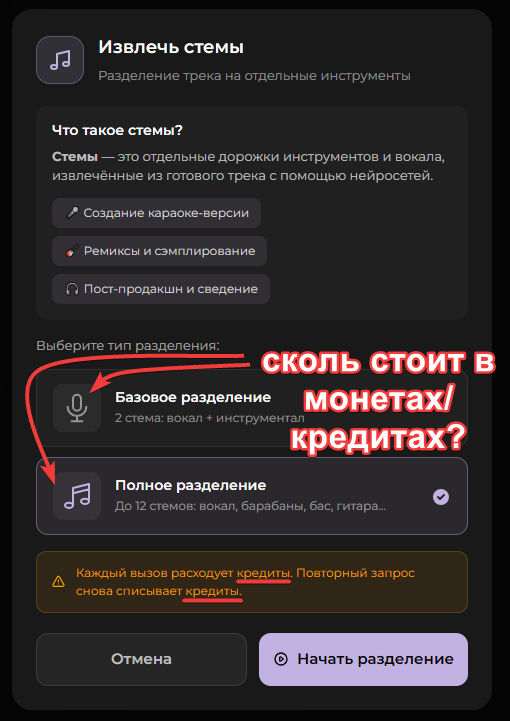Click the Извлечь стемы heading
The width and height of the screenshot is (510, 721).
point(171,47)
